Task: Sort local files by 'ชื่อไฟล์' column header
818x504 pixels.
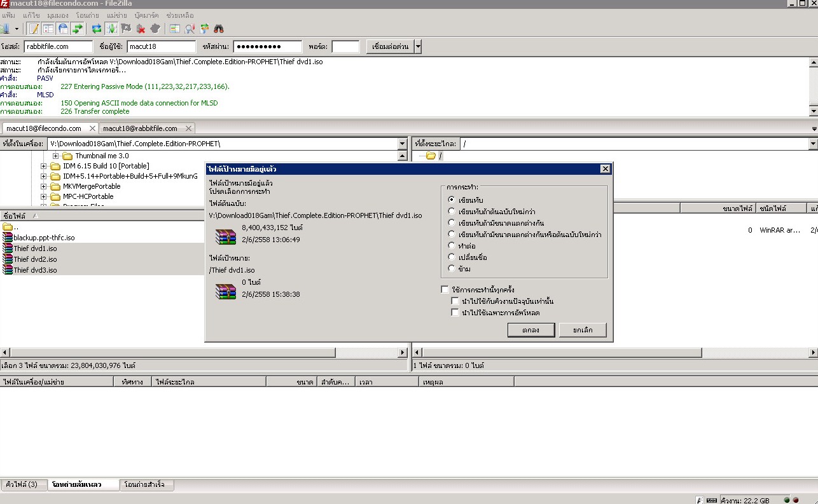Action: (x=102, y=216)
